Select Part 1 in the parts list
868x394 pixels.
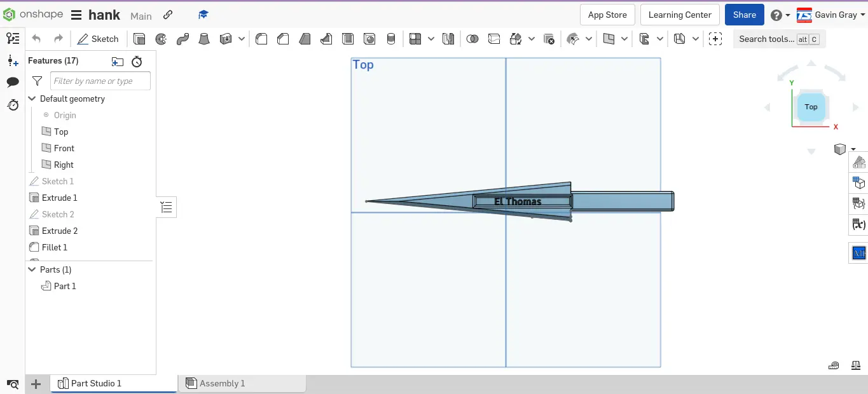coord(64,286)
